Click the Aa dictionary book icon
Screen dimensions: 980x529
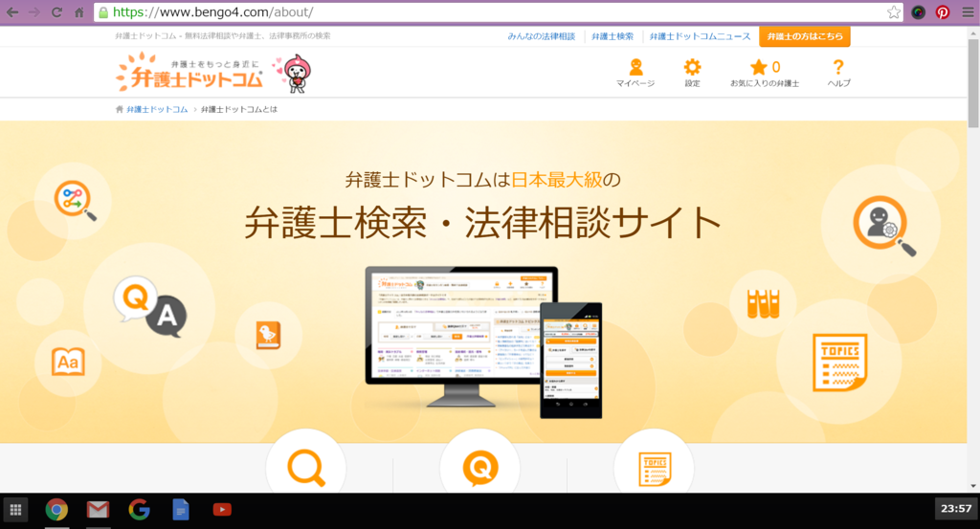coord(68,362)
